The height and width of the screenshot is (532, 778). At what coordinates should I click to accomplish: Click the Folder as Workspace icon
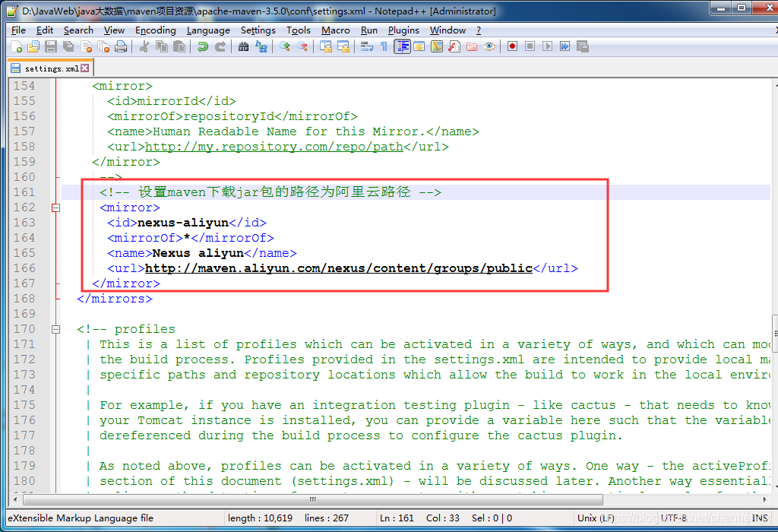471,46
